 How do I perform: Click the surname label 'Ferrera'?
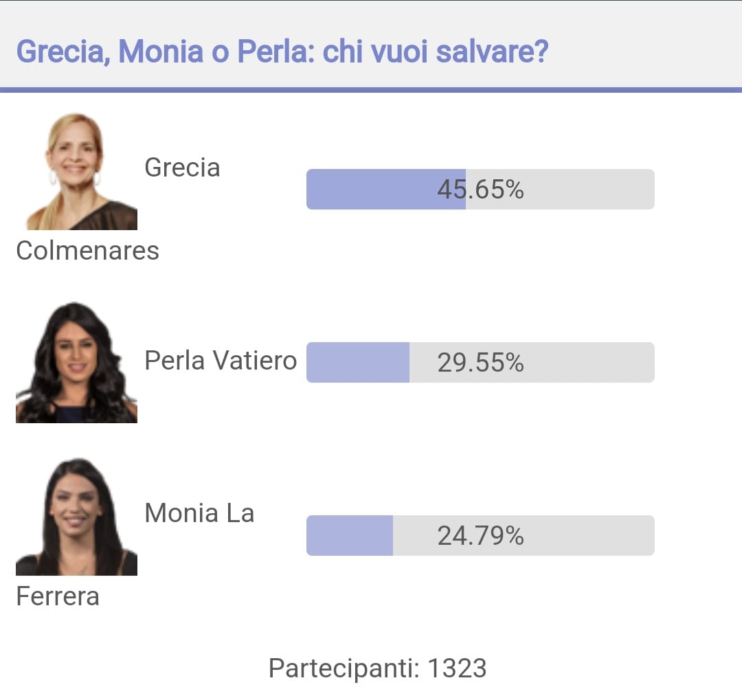pos(58,596)
